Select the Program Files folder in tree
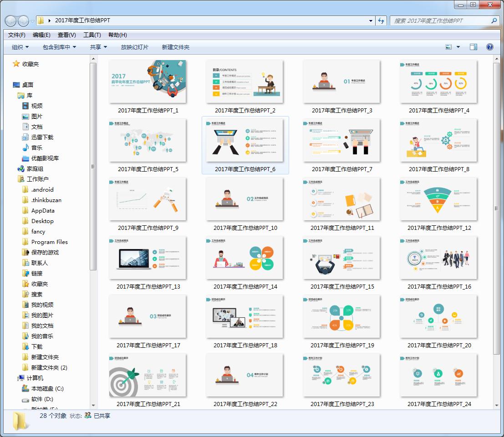This screenshot has width=504, height=437. 49,242
